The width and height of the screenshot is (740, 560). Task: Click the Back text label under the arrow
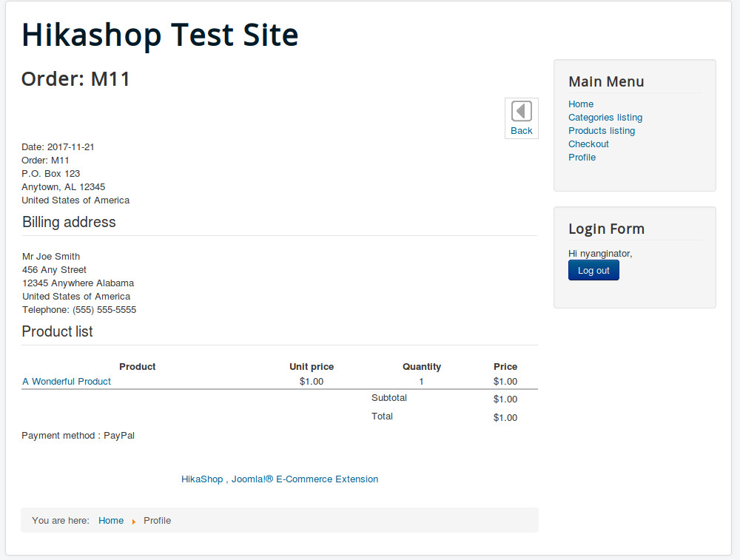click(522, 131)
